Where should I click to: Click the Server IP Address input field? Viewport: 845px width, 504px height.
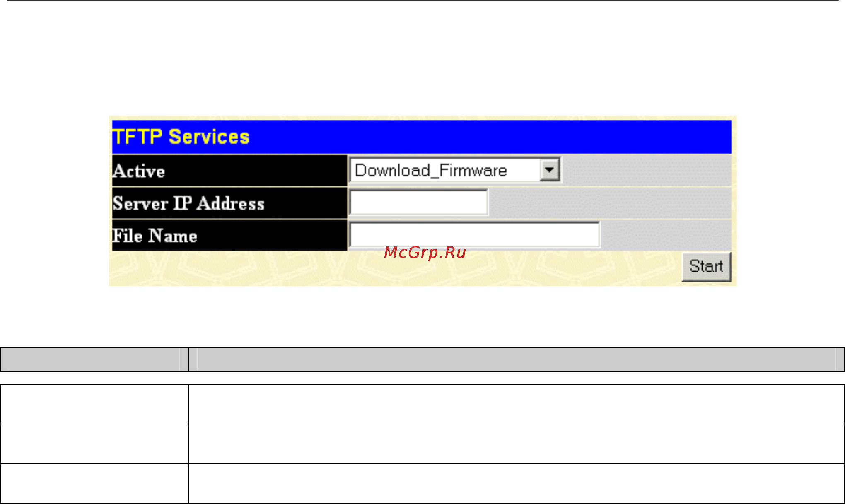pyautogui.click(x=418, y=203)
